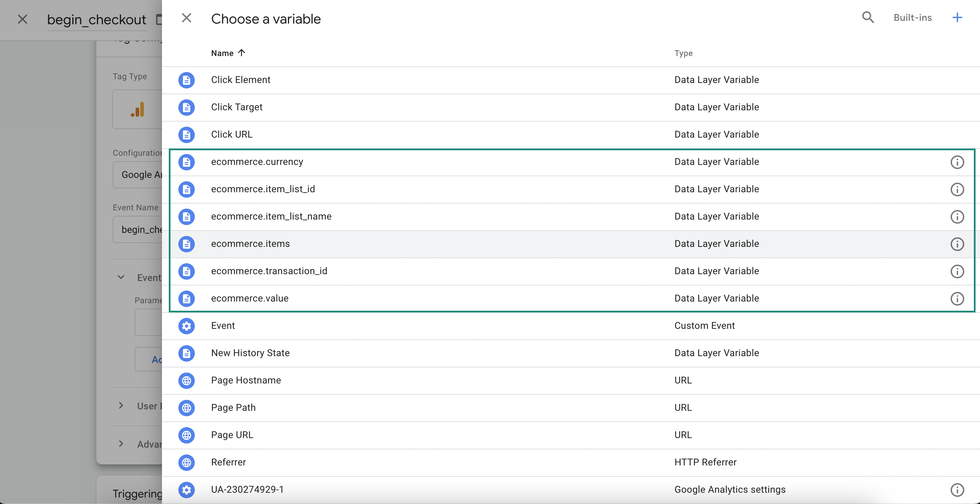Click the Referrer globe icon
Viewport: 980px width, 504px height.
(187, 463)
